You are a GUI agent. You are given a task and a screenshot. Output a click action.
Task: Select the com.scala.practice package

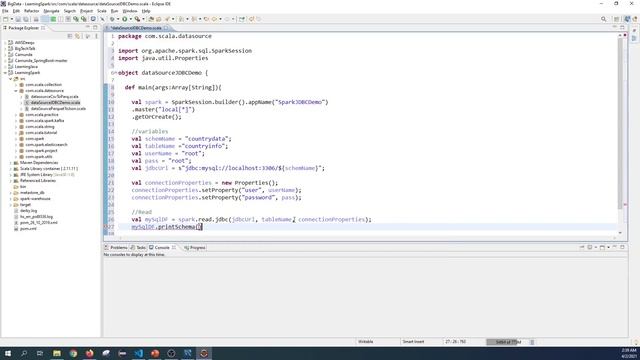click(x=42, y=115)
